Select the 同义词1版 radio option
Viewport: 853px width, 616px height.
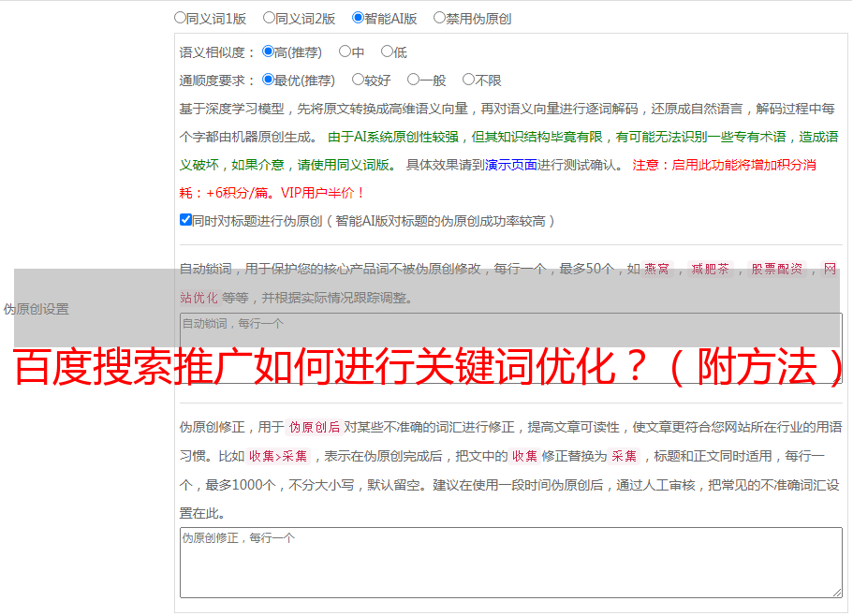pos(180,18)
